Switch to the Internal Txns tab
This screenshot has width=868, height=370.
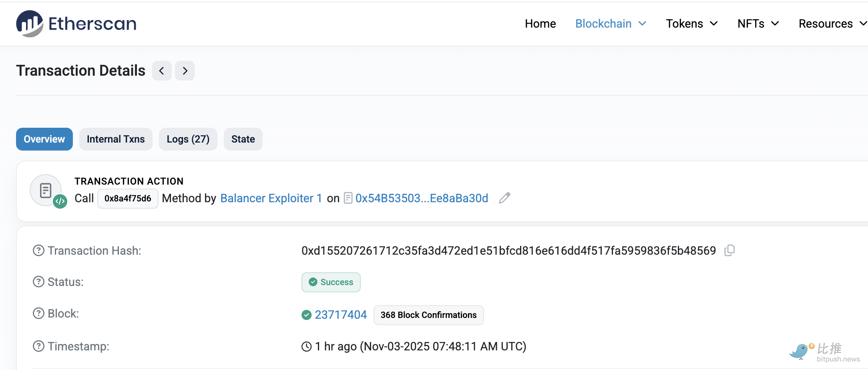(x=116, y=139)
